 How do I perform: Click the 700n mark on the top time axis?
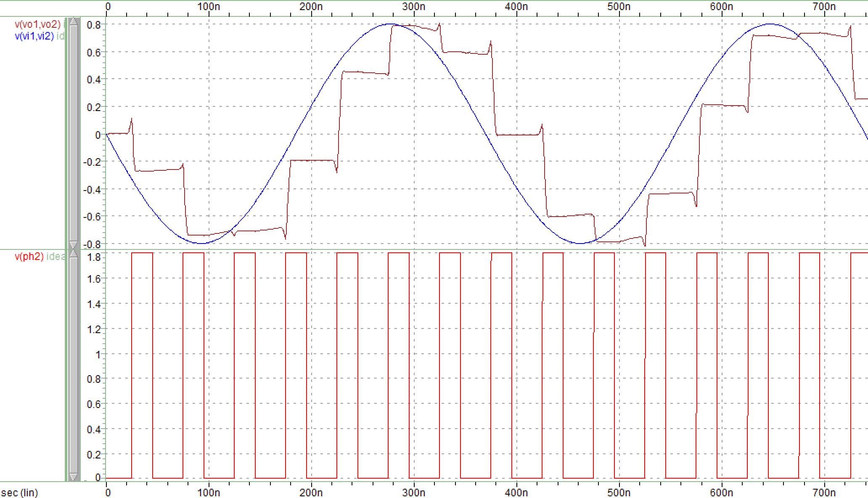[x=824, y=6]
